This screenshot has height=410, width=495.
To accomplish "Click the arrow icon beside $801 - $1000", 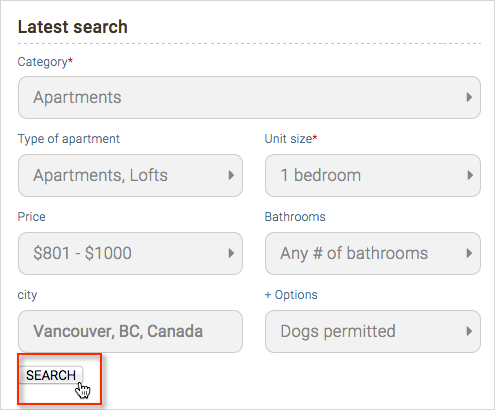I will coord(231,253).
